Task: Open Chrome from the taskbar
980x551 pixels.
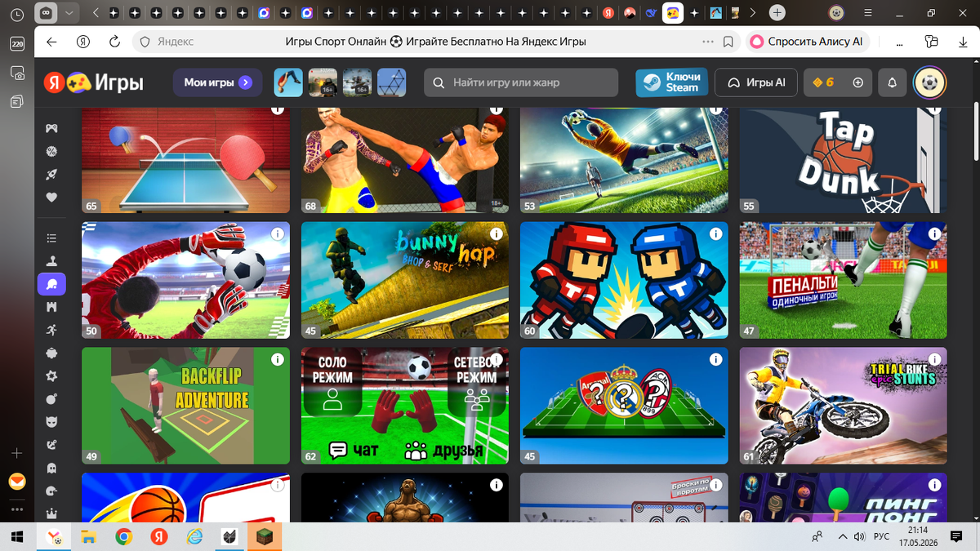Action: pyautogui.click(x=123, y=537)
